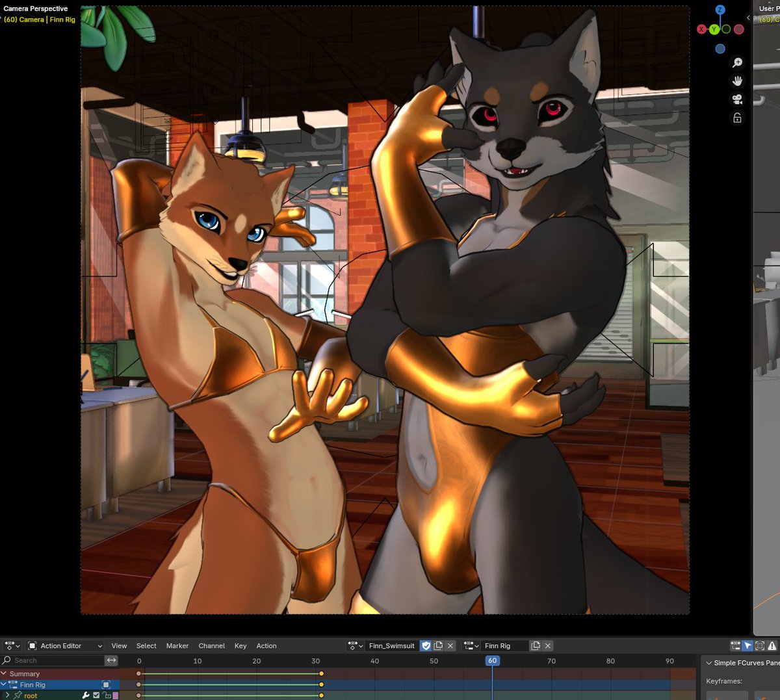Toggle the camera view icon
The width and height of the screenshot is (780, 700).
[737, 99]
